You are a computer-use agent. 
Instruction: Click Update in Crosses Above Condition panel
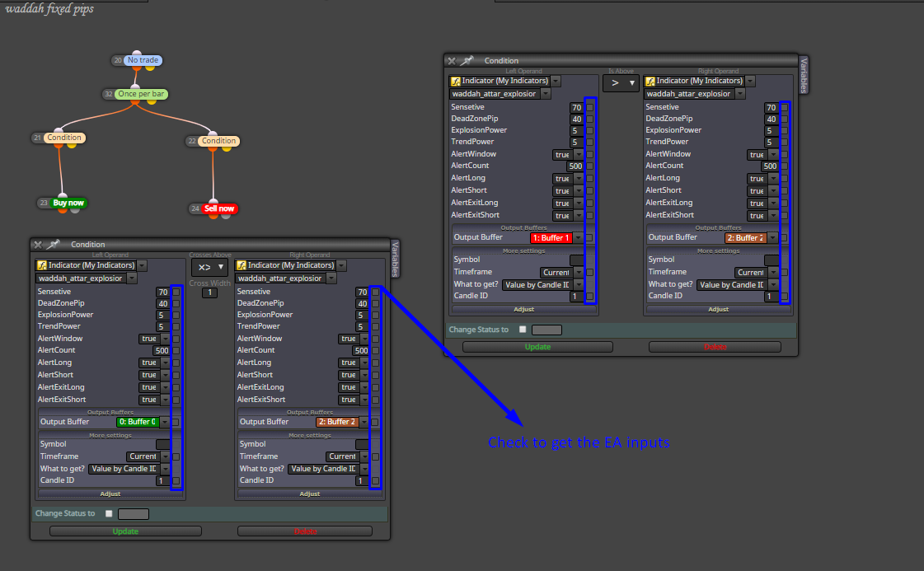[125, 531]
